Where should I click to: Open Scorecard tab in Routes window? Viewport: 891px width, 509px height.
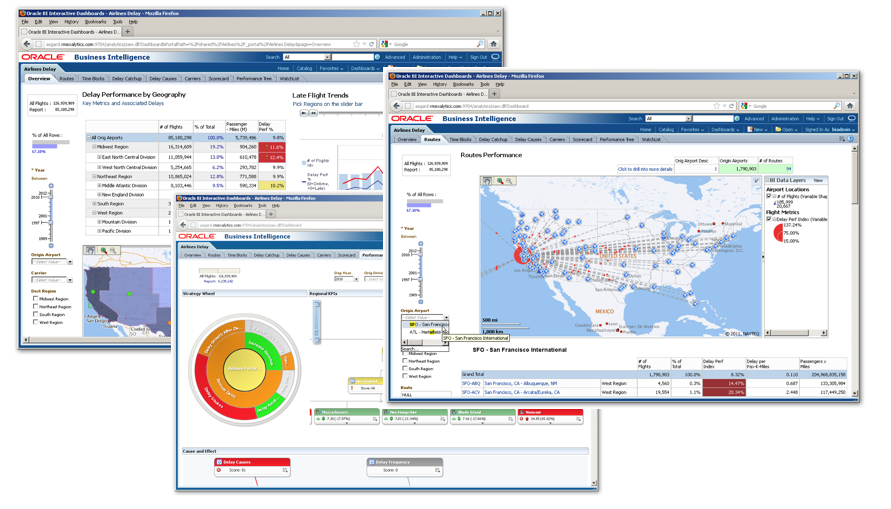582,139
